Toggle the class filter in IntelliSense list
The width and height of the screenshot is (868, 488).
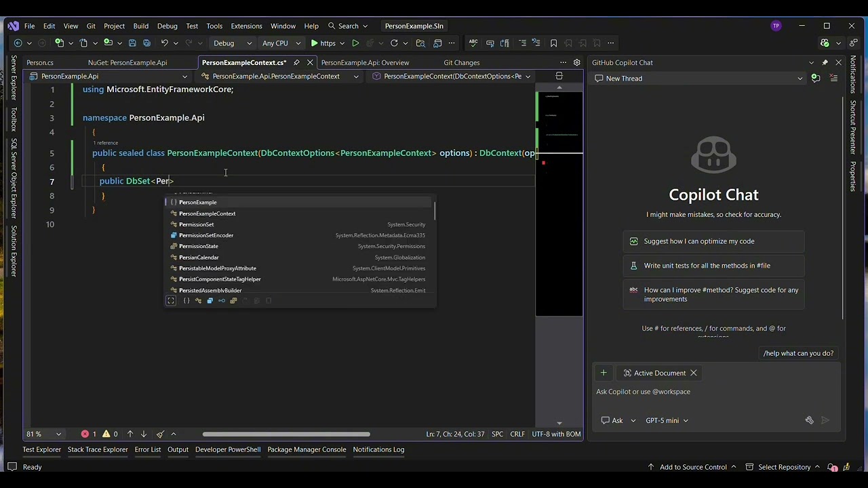tap(198, 301)
